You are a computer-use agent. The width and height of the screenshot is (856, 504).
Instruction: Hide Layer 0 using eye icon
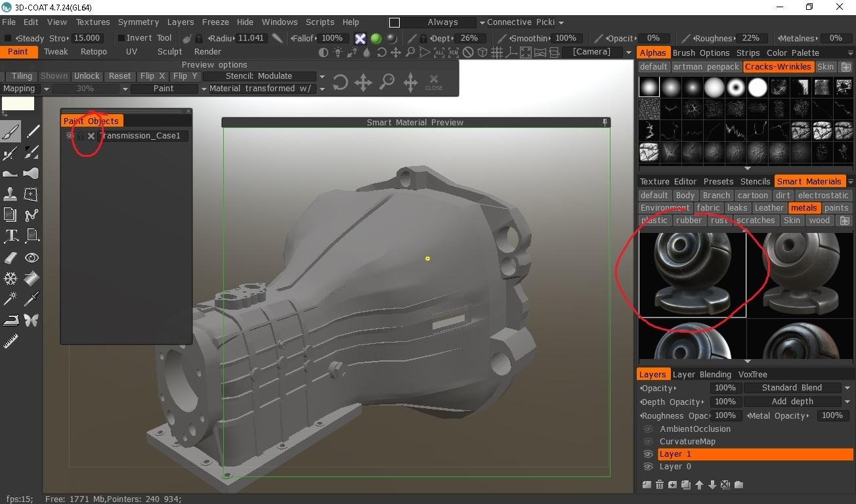tap(648, 467)
